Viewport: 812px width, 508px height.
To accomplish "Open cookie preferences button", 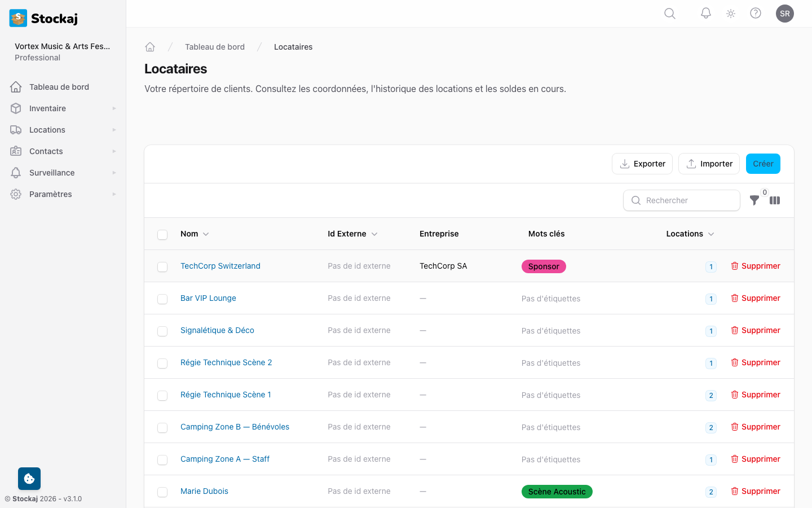I will tap(29, 479).
